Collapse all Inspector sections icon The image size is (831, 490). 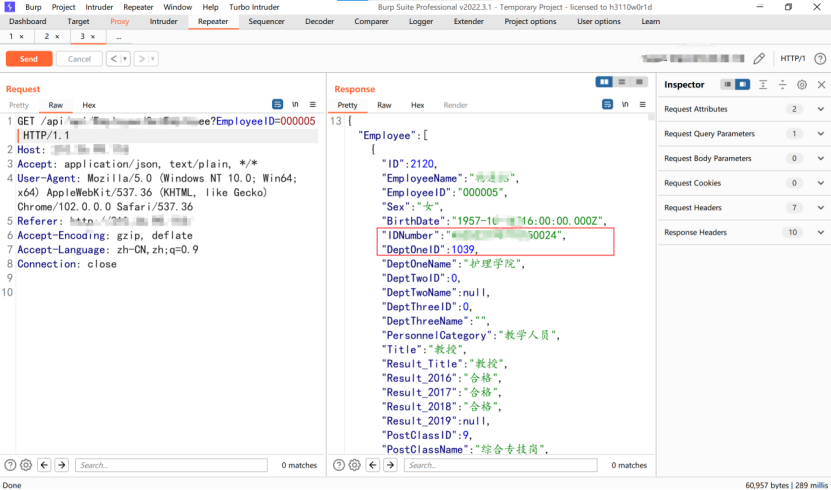[x=782, y=84]
